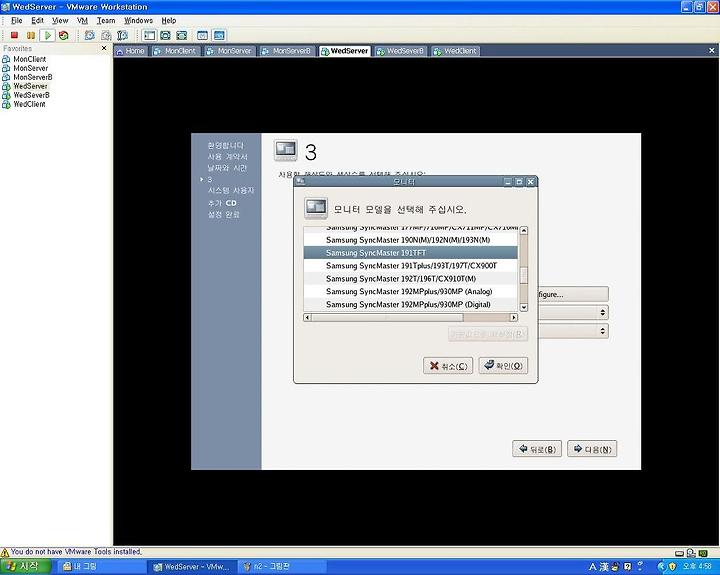The width and height of the screenshot is (720, 575).
Task: Select Samsung SyncMaster 190N(M)/192N(M)/193N(M) monitor
Action: tap(411, 240)
